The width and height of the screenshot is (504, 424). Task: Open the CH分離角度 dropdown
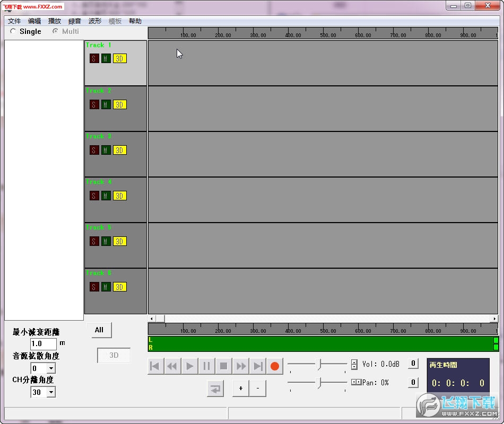[51, 392]
